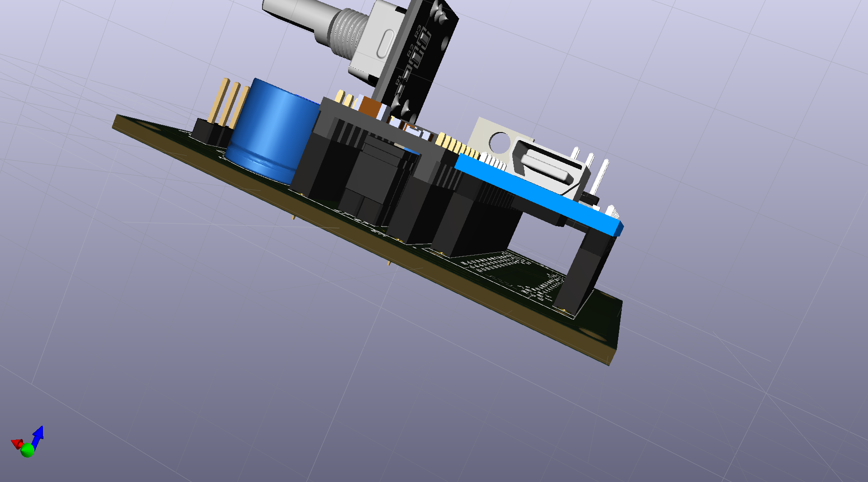Click the round hole in the white bracket
This screenshot has width=868, height=482.
click(x=499, y=142)
